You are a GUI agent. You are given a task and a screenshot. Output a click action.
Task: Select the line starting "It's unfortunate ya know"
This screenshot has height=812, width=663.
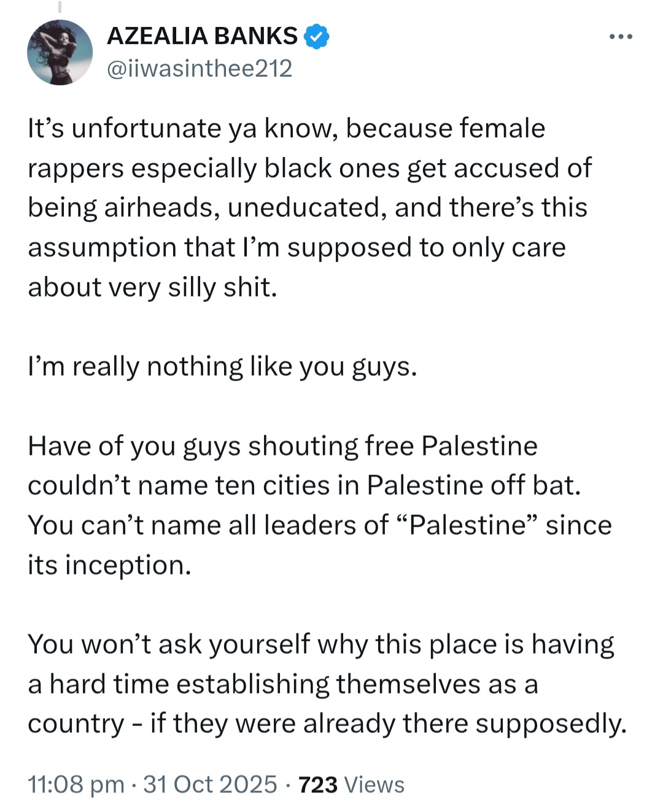click(x=287, y=129)
